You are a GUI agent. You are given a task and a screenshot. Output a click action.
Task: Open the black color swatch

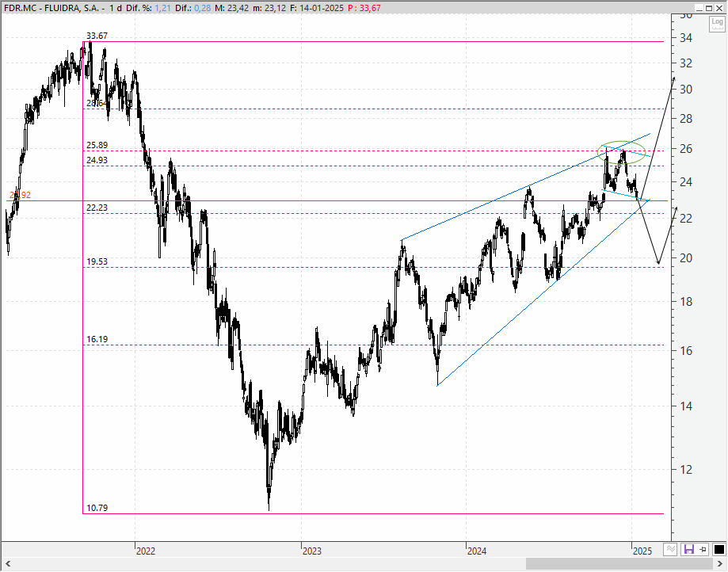pos(718,550)
